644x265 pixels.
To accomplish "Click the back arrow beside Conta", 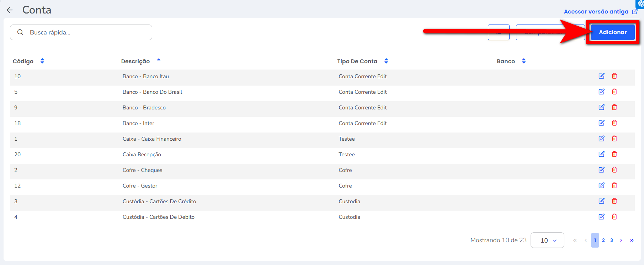I will pos(10,10).
